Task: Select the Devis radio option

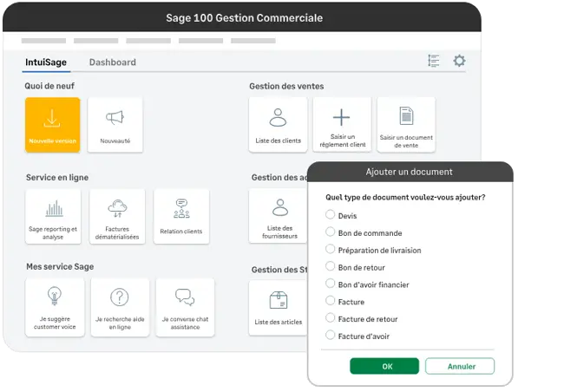Action: coord(331,215)
